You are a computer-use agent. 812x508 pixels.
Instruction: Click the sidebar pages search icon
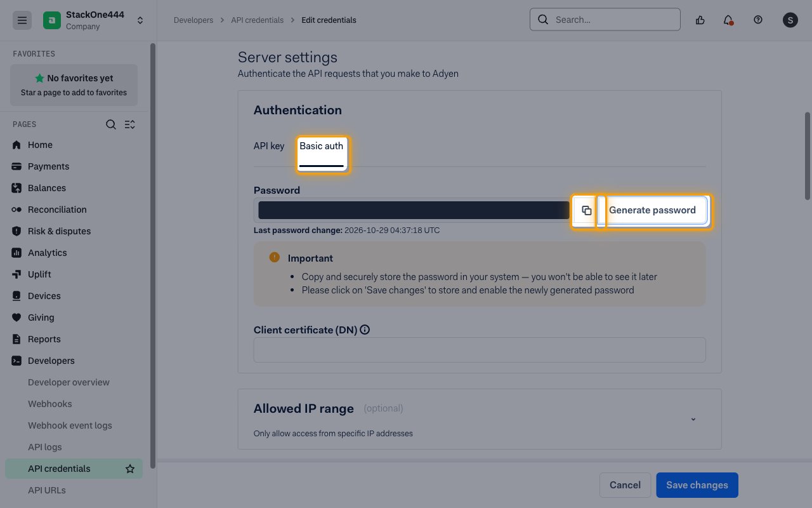pos(111,124)
